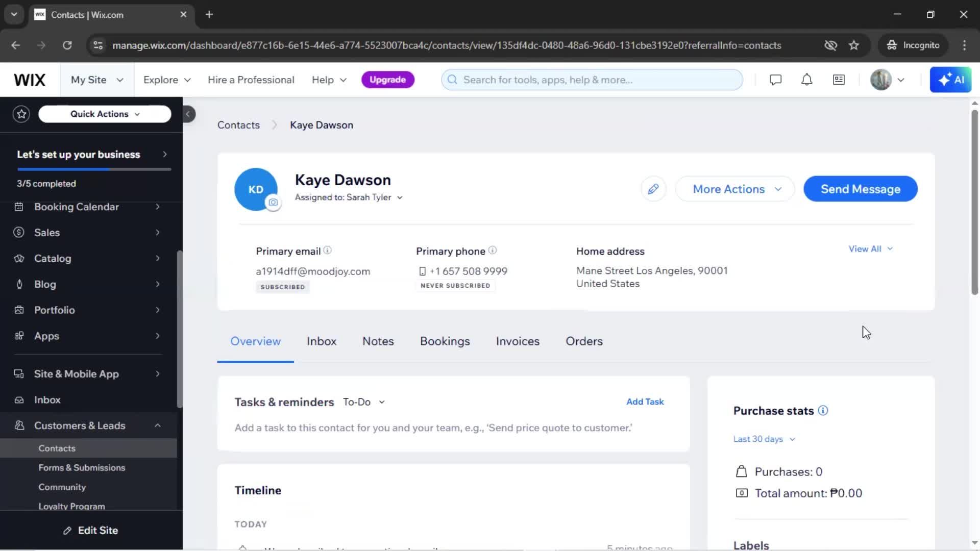Click the Booking Calendar sidebar icon
Screen dimensions: 980x551
coord(19,207)
